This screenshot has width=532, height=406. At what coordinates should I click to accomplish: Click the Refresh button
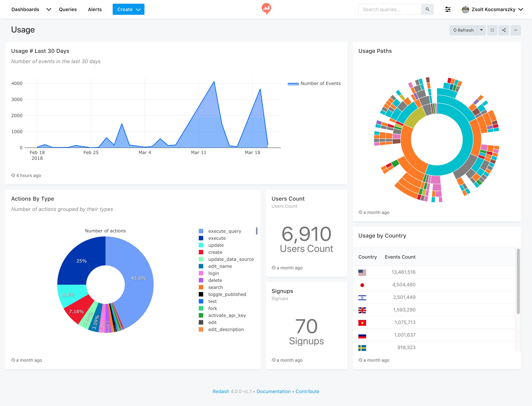tap(464, 30)
